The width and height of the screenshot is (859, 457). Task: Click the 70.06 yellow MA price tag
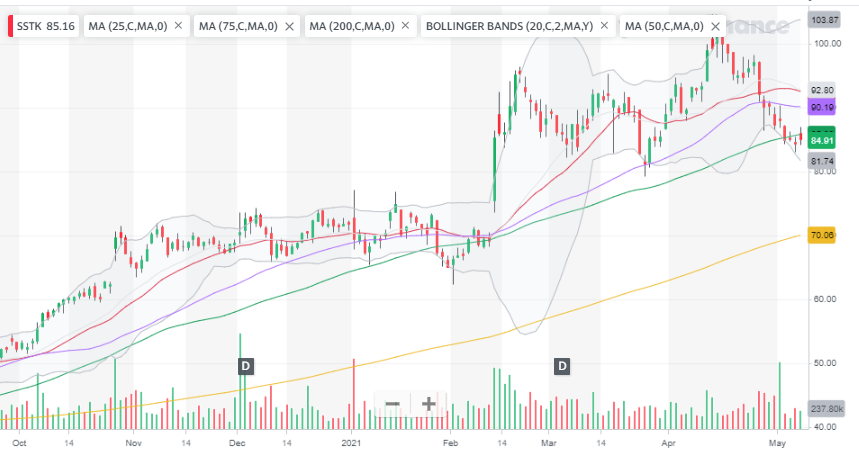(x=822, y=235)
